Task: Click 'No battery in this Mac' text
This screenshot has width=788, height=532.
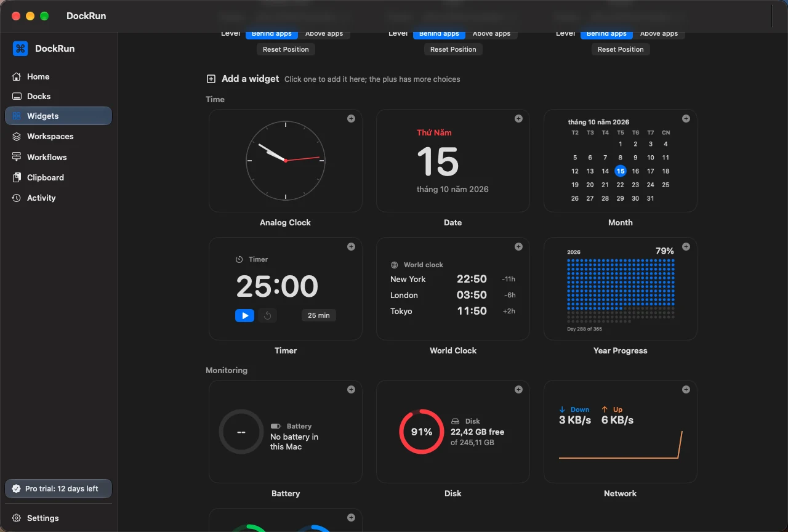Action: tap(294, 441)
